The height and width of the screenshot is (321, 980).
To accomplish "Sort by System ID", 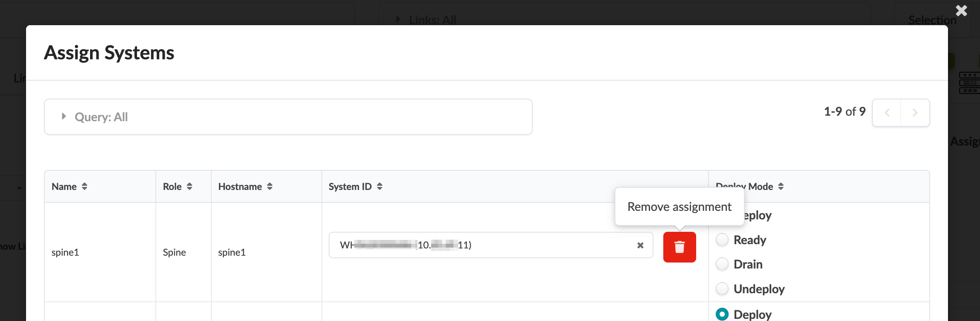I will (379, 186).
